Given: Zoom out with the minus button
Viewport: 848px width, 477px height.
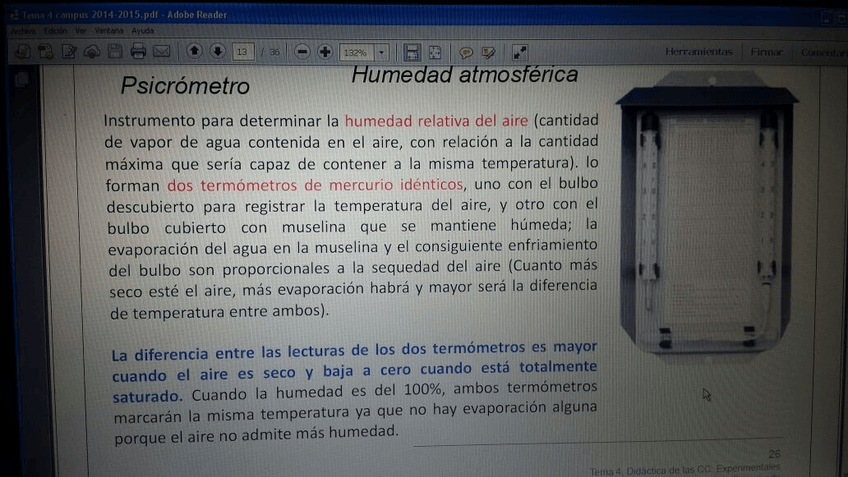Looking at the screenshot, I should (x=302, y=52).
